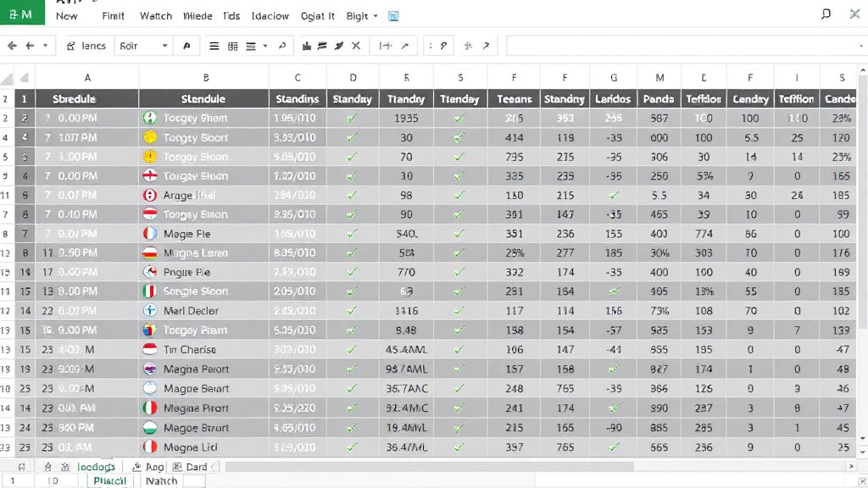The height and width of the screenshot is (488, 868).
Task: Click Standay checkmark in Tin Cherise row
Action: tap(352, 350)
